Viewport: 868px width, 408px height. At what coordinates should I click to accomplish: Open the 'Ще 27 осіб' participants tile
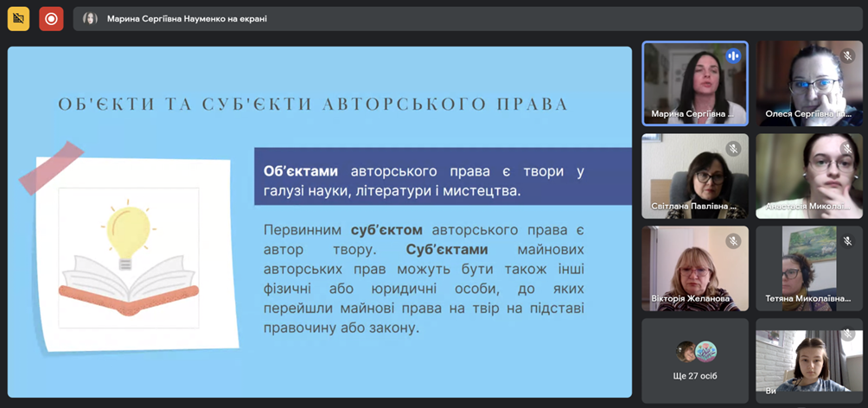click(x=695, y=360)
